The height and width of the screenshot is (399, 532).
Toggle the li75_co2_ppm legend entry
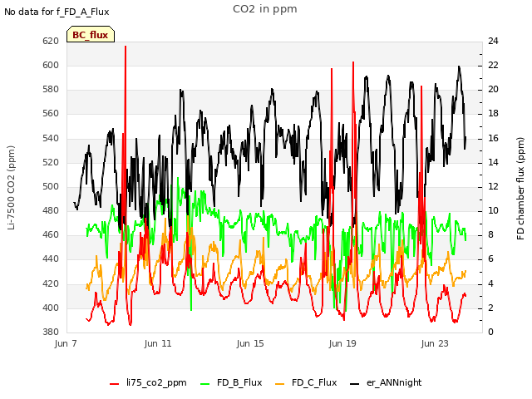pyautogui.click(x=148, y=382)
